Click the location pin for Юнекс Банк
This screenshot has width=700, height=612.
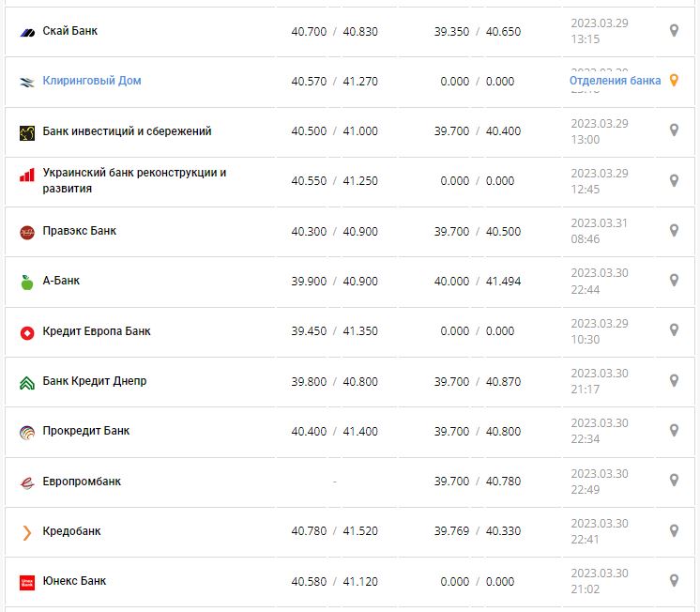tap(674, 580)
